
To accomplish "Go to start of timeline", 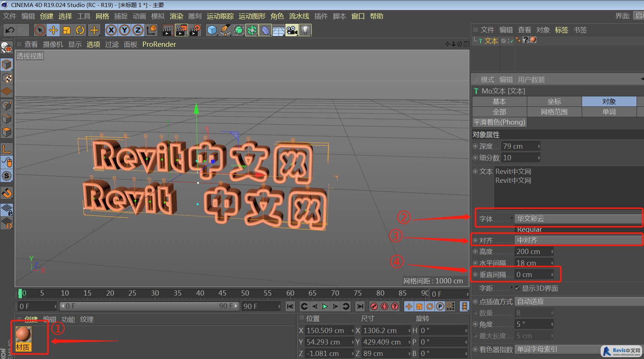I will tap(290, 306).
